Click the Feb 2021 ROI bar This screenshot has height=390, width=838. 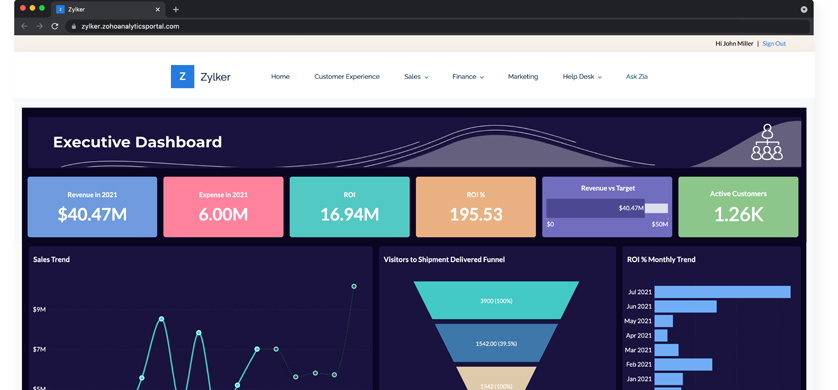[684, 364]
